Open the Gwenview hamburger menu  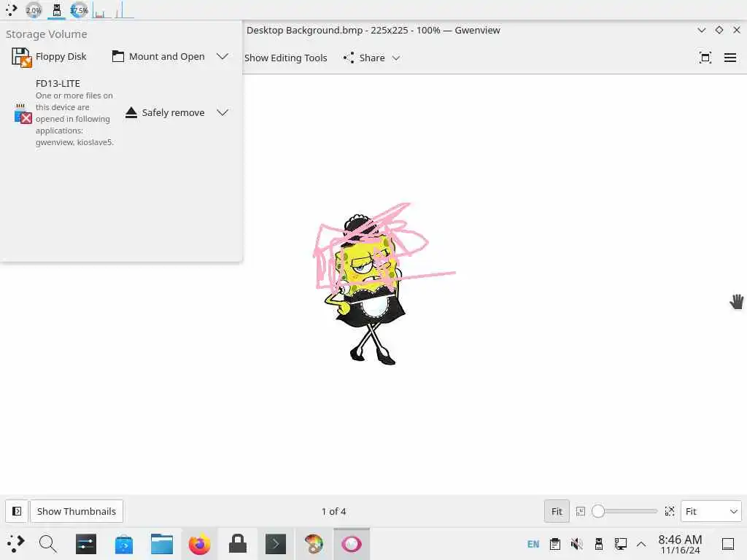(729, 58)
